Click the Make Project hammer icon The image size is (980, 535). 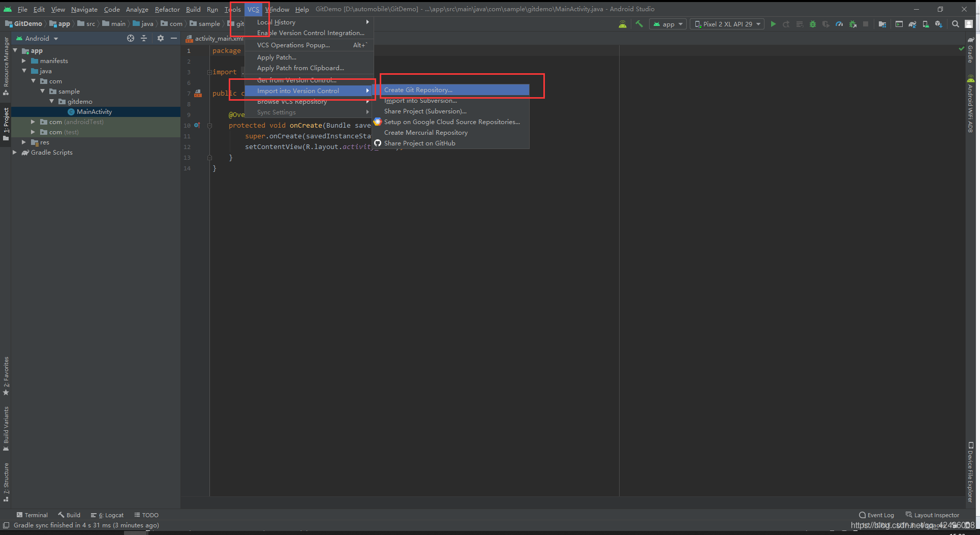tap(639, 24)
